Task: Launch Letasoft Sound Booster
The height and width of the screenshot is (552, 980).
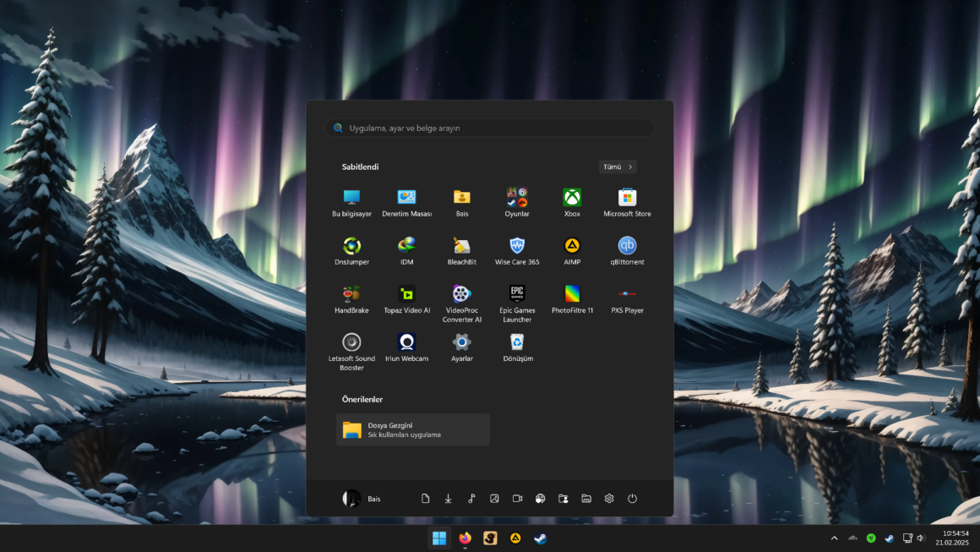Action: (351, 352)
